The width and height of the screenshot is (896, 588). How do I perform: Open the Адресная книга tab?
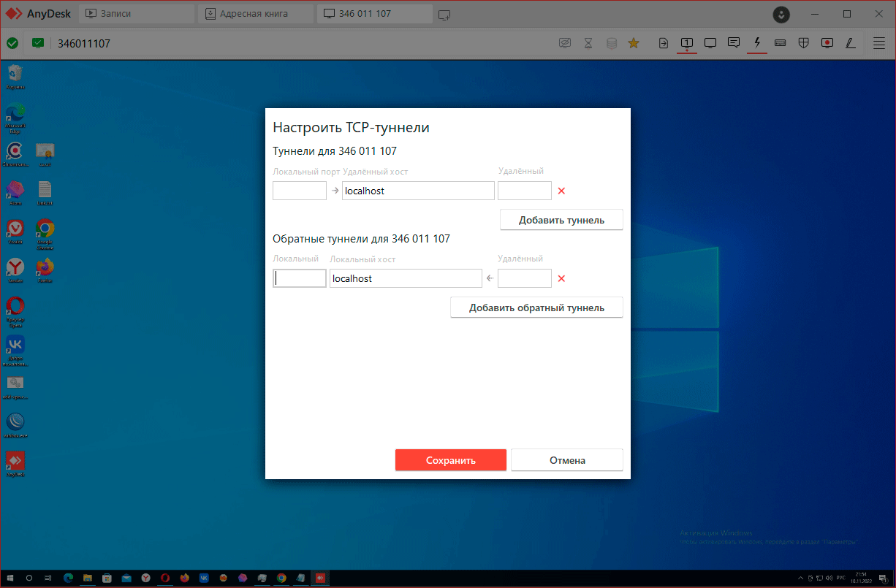[x=256, y=14]
